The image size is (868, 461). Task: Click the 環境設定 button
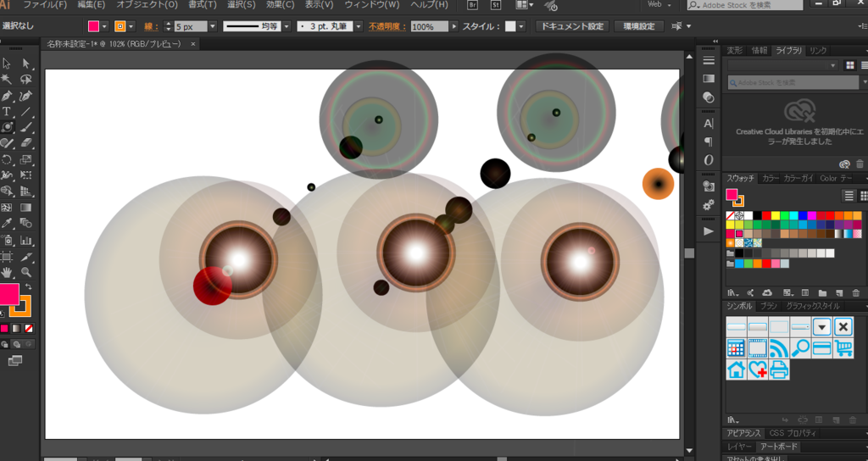click(639, 26)
